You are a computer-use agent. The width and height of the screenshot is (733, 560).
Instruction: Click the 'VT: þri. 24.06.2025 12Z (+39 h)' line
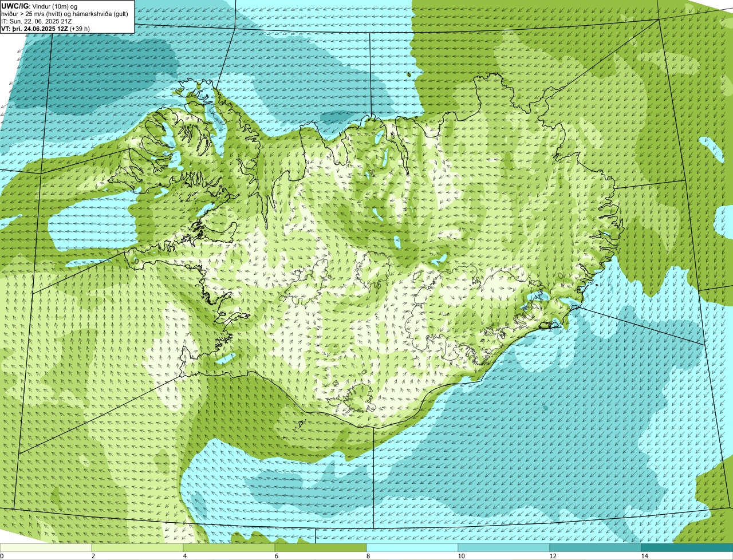click(45, 29)
